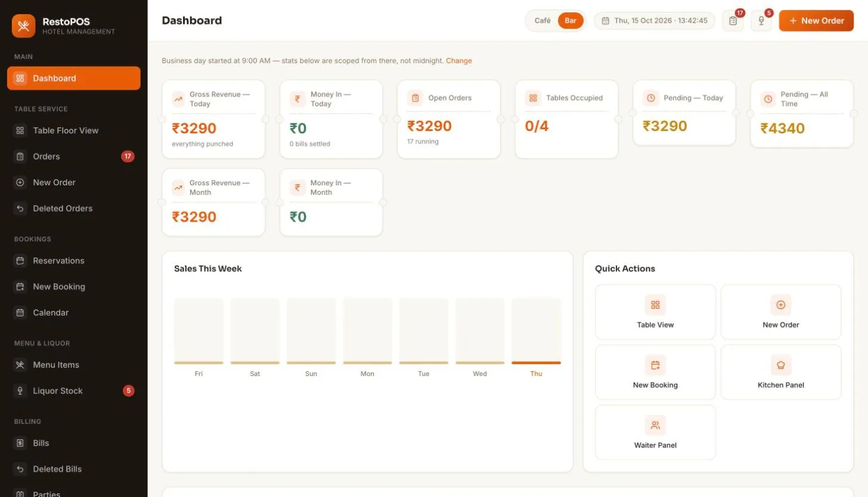Click the New Order quick action icon

coord(781,305)
